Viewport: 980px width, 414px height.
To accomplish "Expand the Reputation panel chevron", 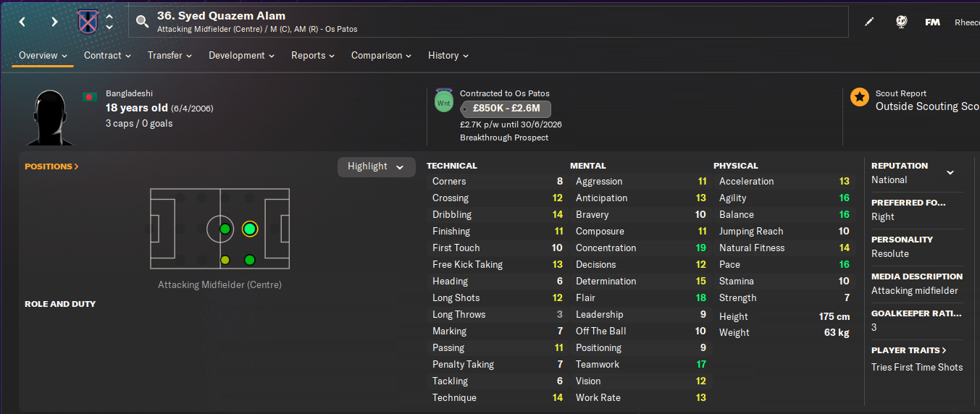I will tap(950, 172).
